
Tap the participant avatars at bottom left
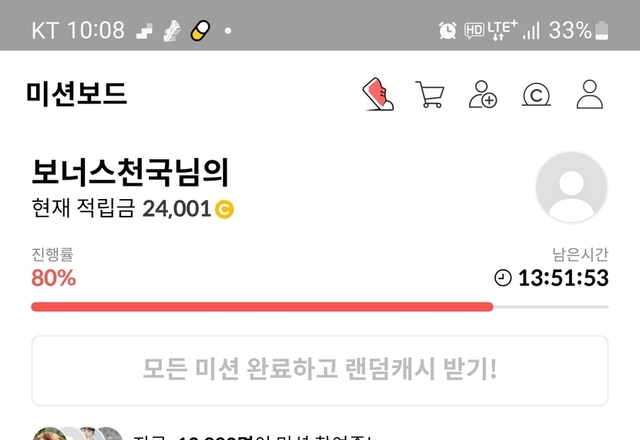coord(78,433)
